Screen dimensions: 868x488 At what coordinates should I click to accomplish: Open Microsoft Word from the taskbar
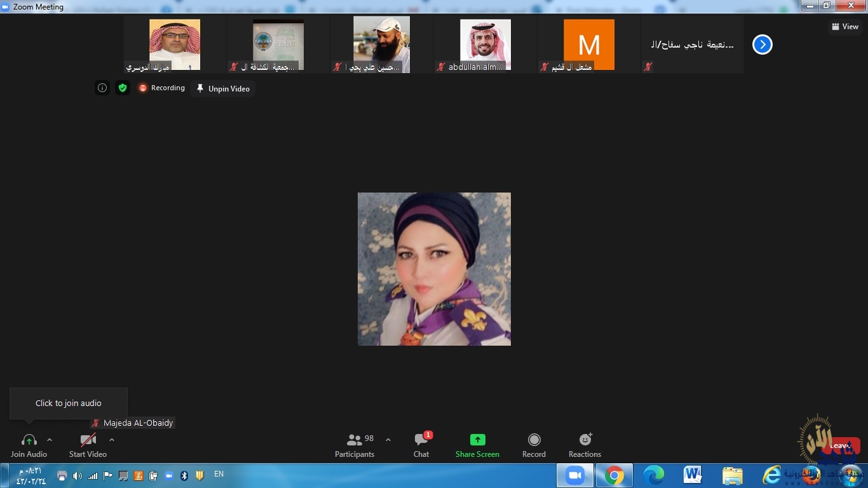click(693, 475)
